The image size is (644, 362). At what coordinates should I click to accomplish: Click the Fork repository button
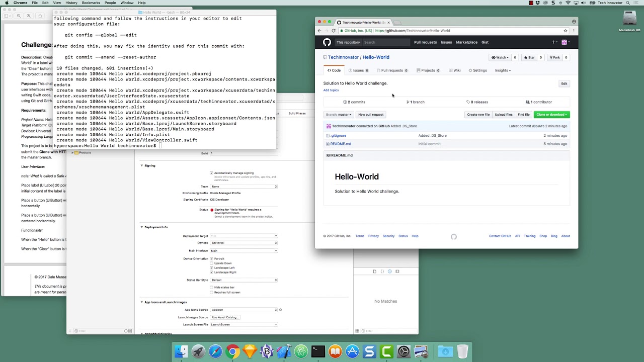[x=555, y=57]
